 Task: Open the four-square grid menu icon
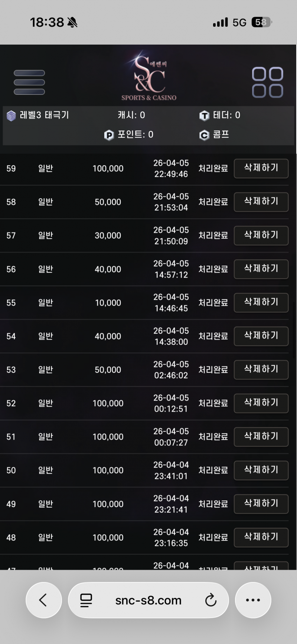point(267,82)
